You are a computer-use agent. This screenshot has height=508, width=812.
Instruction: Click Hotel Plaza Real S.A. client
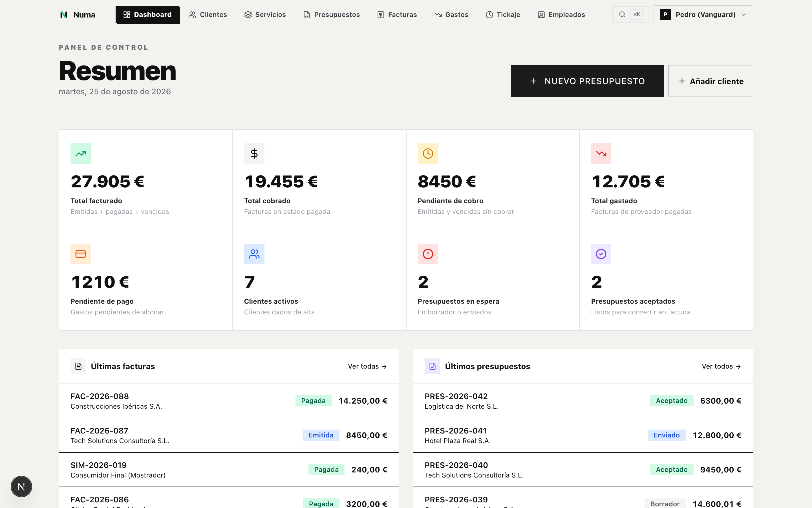tap(458, 441)
